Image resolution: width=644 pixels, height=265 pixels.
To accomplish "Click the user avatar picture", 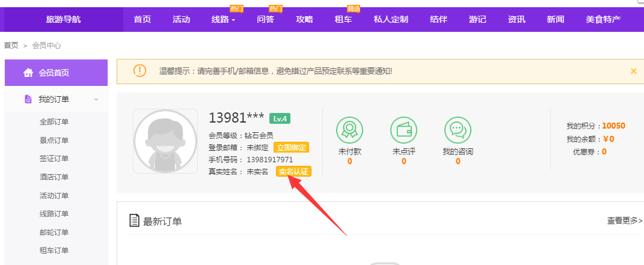I will 165,141.
